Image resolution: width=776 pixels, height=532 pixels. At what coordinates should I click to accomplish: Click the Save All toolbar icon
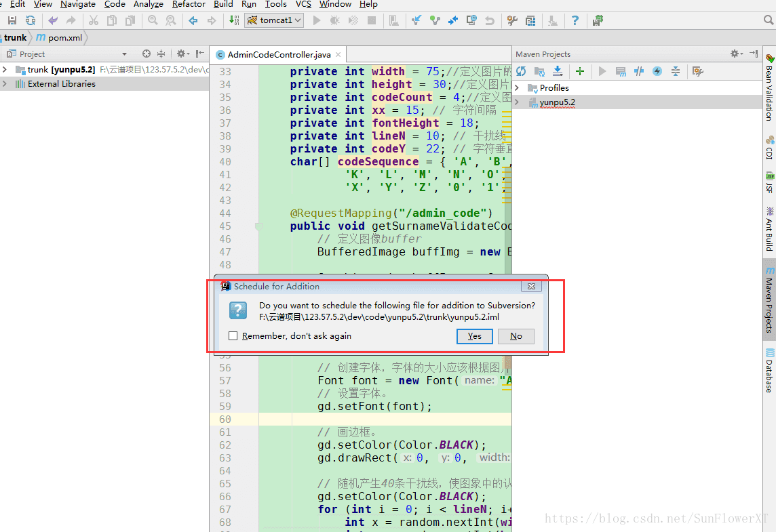point(12,20)
